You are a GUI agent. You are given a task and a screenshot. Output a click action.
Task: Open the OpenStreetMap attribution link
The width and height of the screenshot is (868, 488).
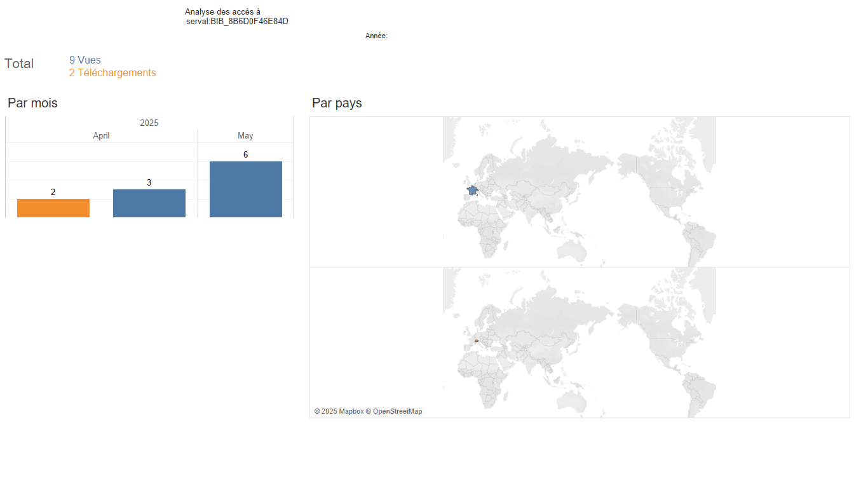tap(394, 412)
